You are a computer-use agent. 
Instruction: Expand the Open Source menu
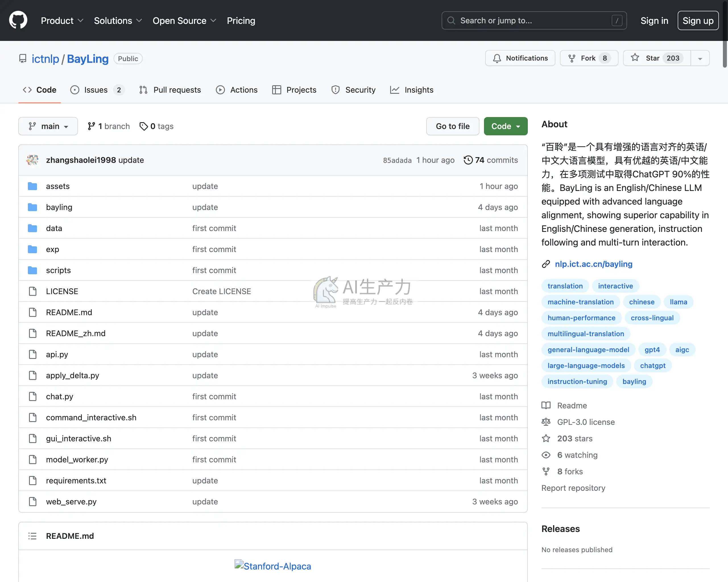[184, 20]
